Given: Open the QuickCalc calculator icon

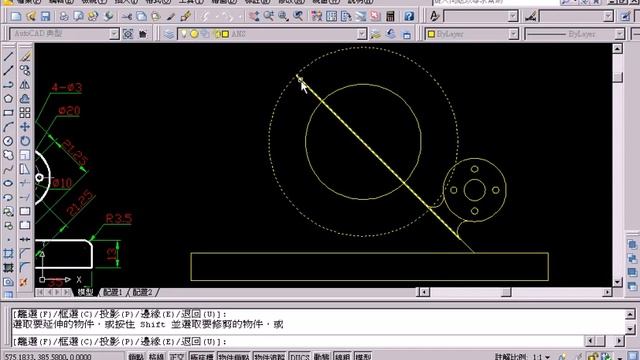Looking at the screenshot, I should [390, 16].
